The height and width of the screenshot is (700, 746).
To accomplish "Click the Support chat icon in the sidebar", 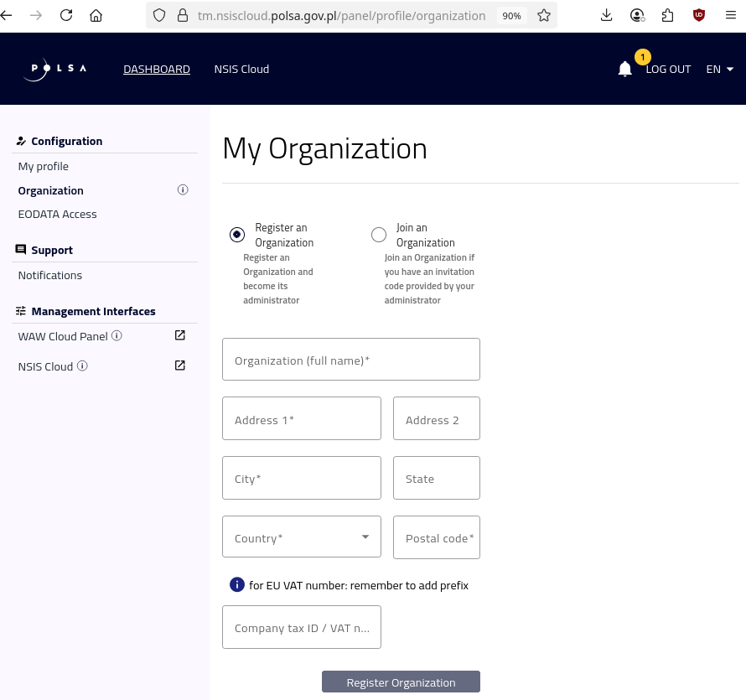I will click(x=21, y=249).
